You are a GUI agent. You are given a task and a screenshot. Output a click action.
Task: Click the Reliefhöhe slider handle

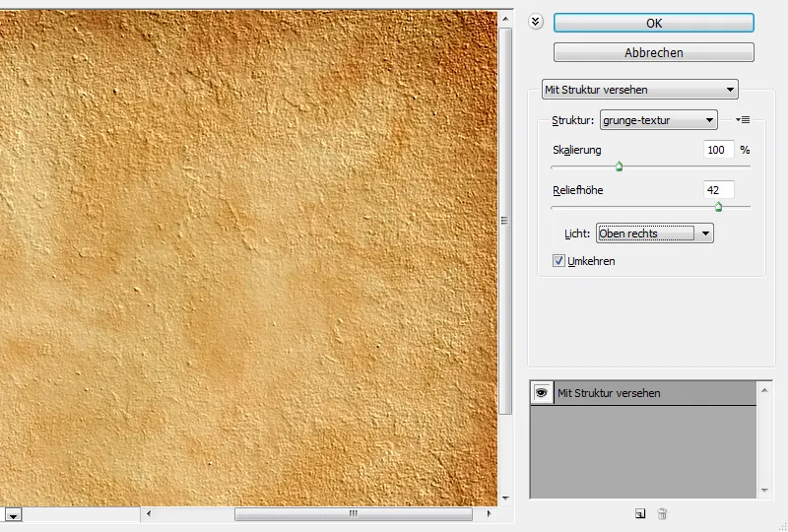(719, 206)
